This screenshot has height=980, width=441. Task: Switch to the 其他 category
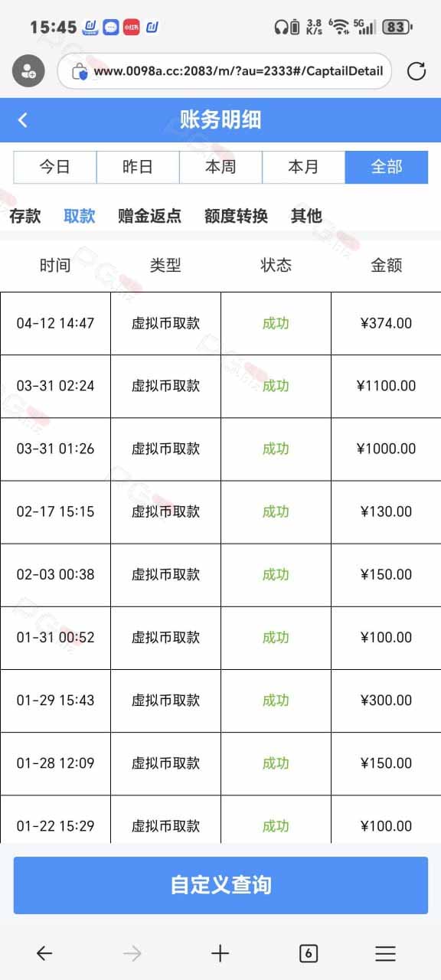click(x=306, y=216)
